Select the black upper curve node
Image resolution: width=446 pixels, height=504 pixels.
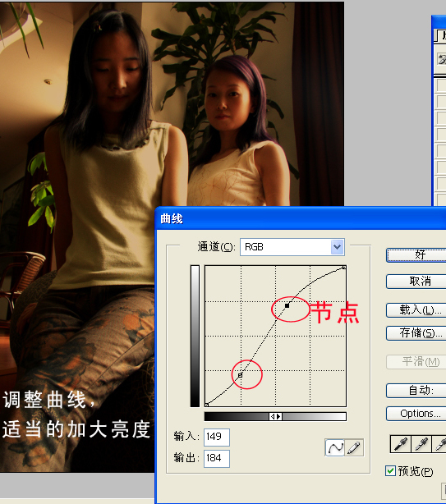click(x=287, y=305)
